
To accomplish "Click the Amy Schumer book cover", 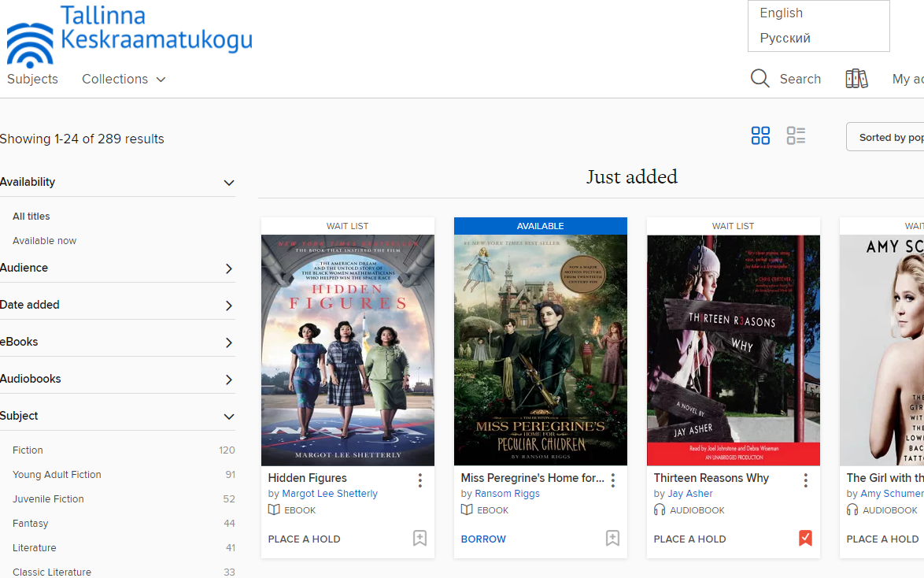I will tap(881, 350).
